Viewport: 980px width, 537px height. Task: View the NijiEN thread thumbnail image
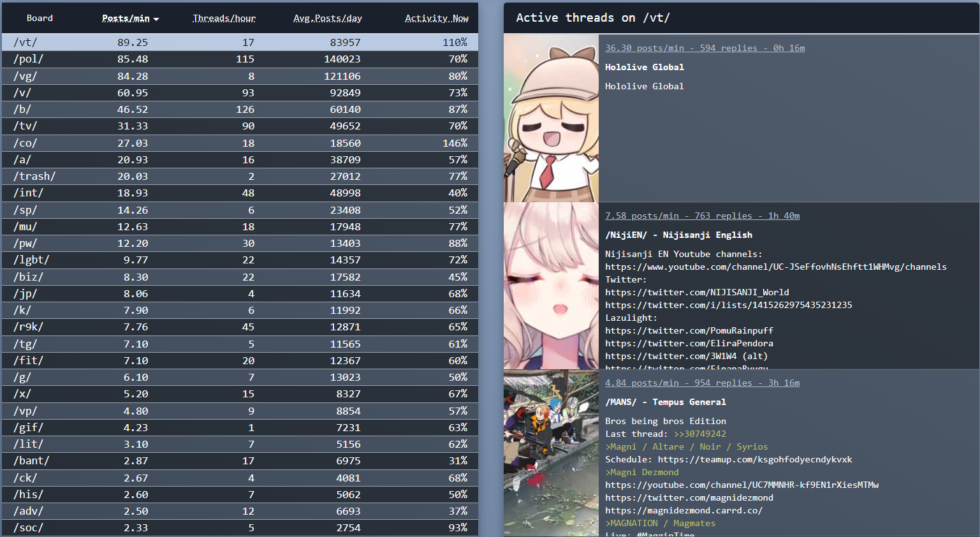[551, 286]
